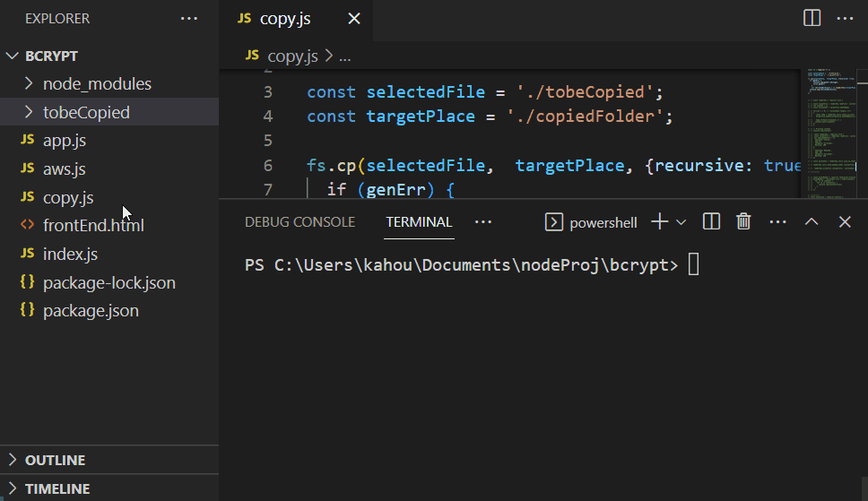This screenshot has height=501, width=868.
Task: Click line number 4 in the gutter
Action: click(x=268, y=117)
